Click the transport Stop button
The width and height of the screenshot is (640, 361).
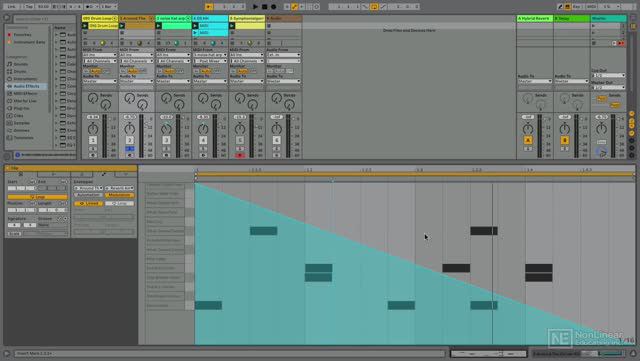tap(264, 7)
